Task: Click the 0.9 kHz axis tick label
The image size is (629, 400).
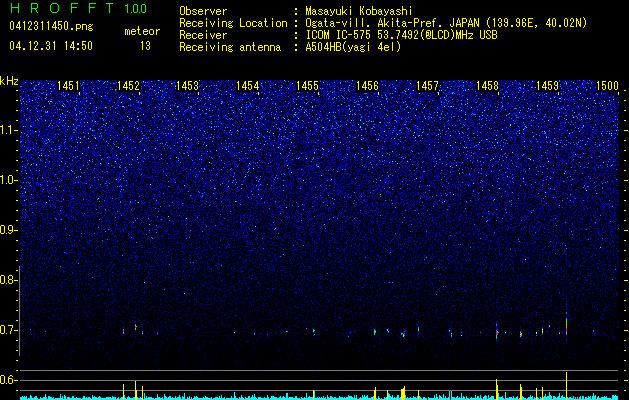Action: point(8,230)
